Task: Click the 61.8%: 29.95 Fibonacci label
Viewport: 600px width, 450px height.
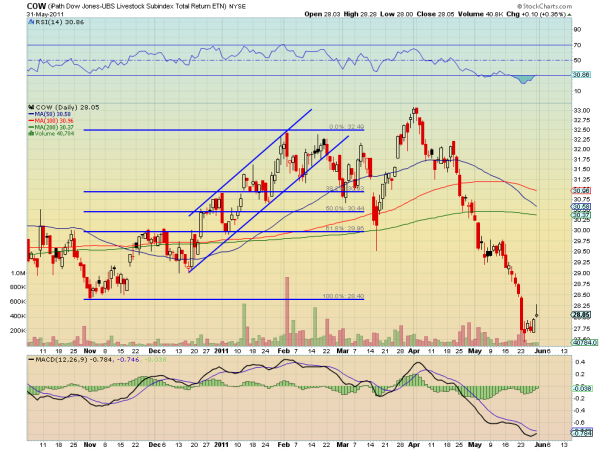Action: (345, 228)
